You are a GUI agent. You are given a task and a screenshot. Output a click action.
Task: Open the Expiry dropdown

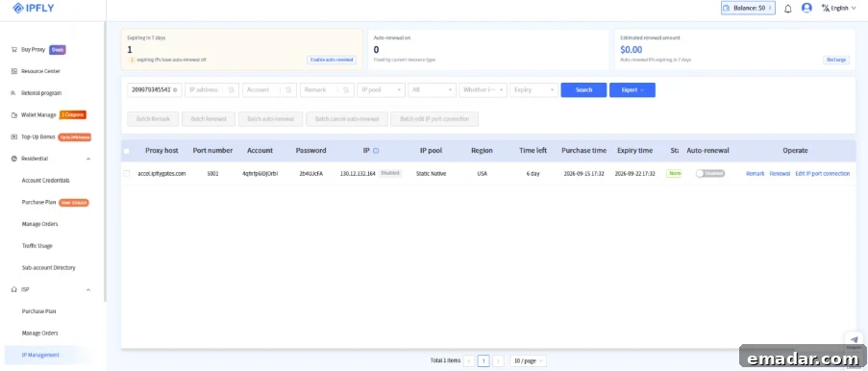click(x=533, y=89)
